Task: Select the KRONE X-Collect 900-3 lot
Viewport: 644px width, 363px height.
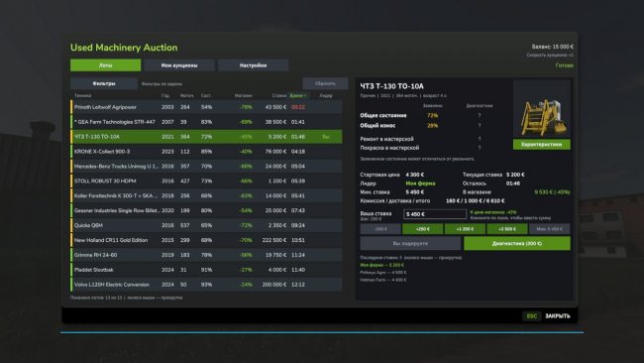Action: (x=206, y=152)
